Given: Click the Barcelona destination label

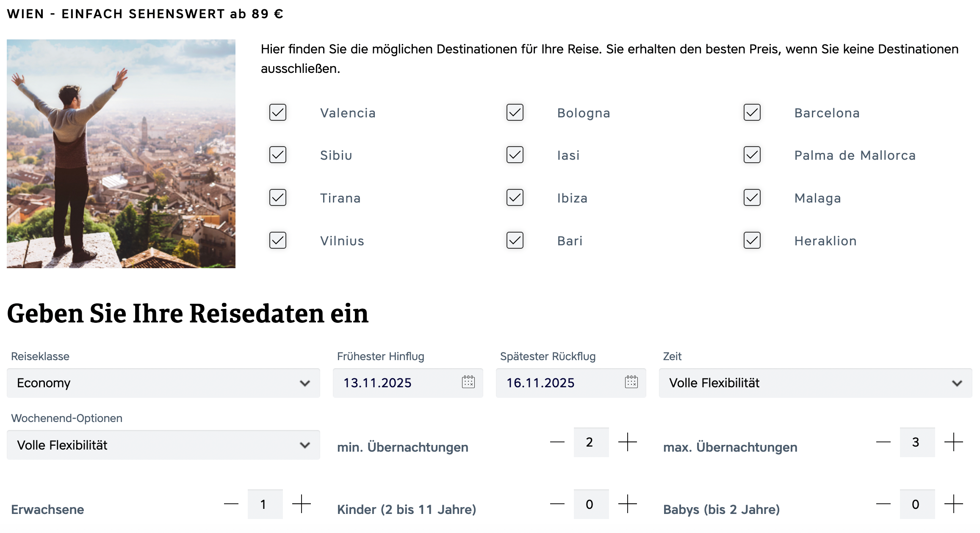Looking at the screenshot, I should pos(827,113).
